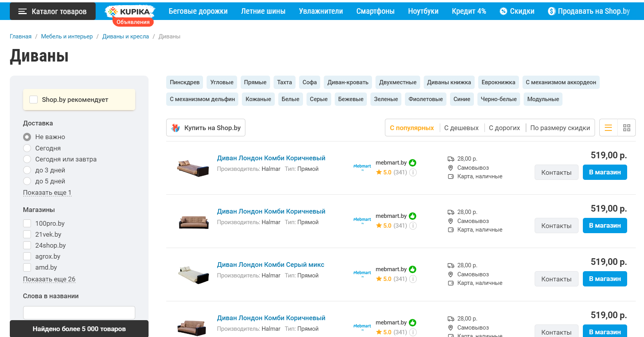Filter by Еврокнижка tag
644x337 pixels.
499,82
